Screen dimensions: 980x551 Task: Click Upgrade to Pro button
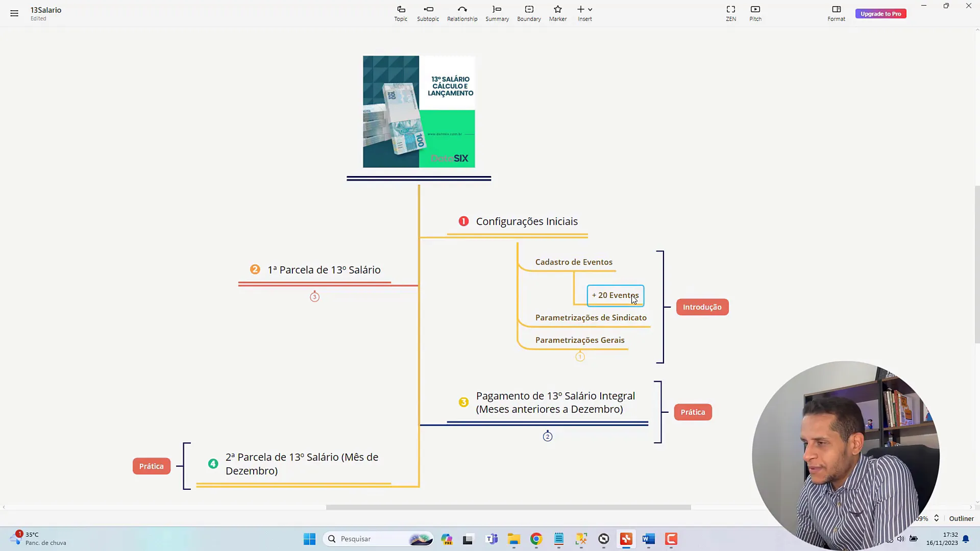(880, 14)
